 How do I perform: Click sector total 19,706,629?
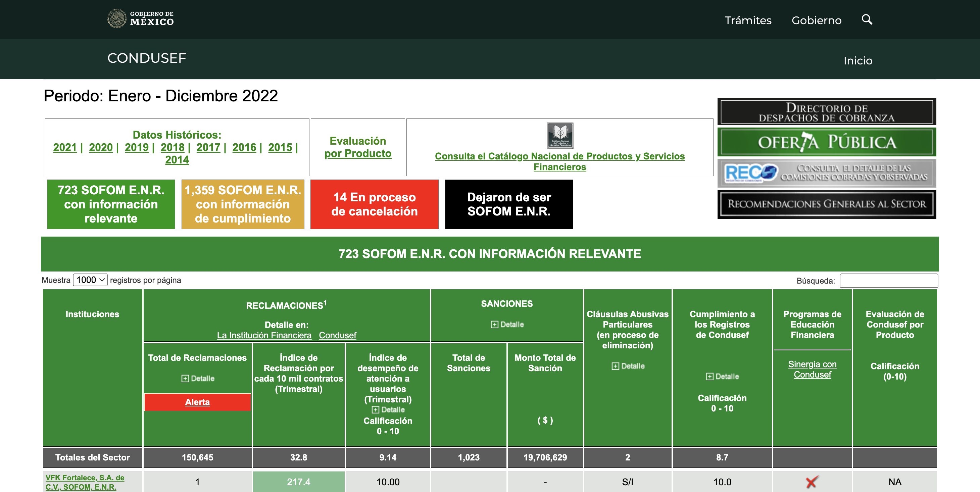545,457
